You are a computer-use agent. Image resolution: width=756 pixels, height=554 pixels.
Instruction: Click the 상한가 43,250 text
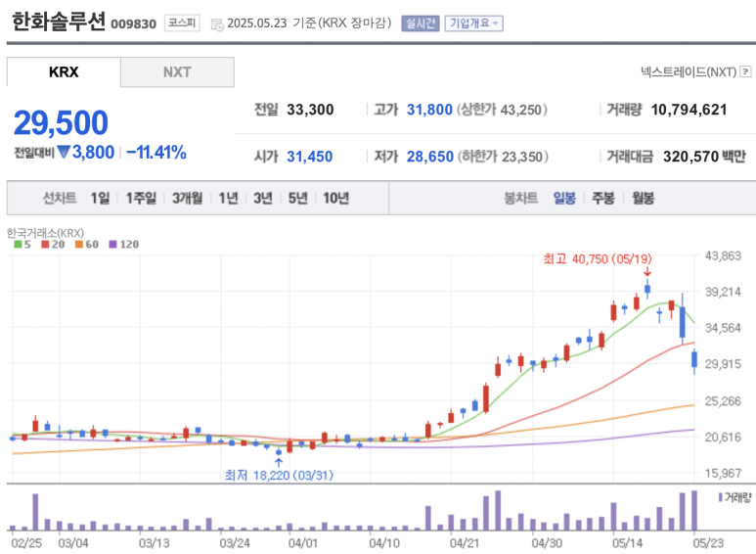tap(502, 110)
